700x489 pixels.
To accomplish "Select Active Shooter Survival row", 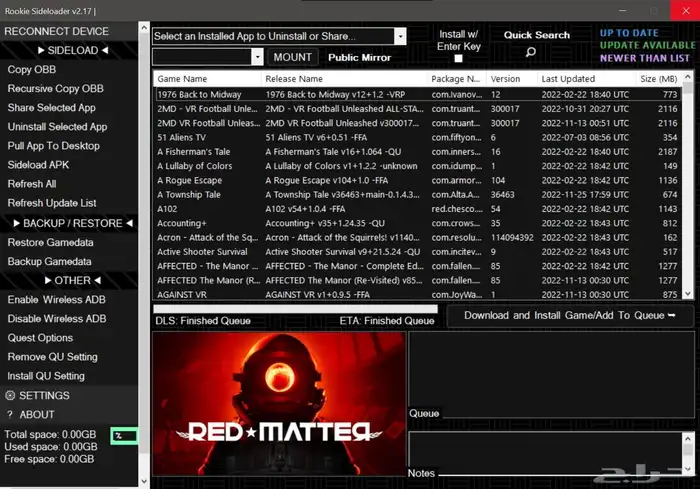I will 418,252.
